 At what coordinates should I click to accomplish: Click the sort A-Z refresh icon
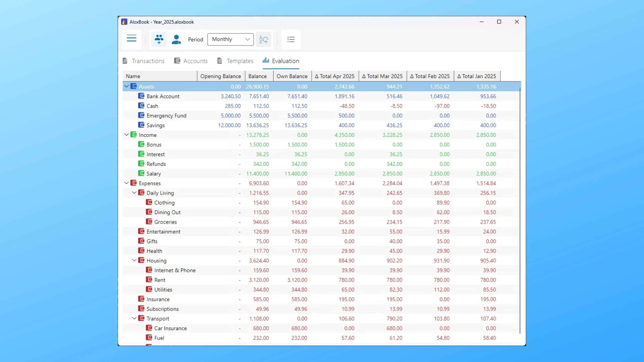(x=263, y=39)
